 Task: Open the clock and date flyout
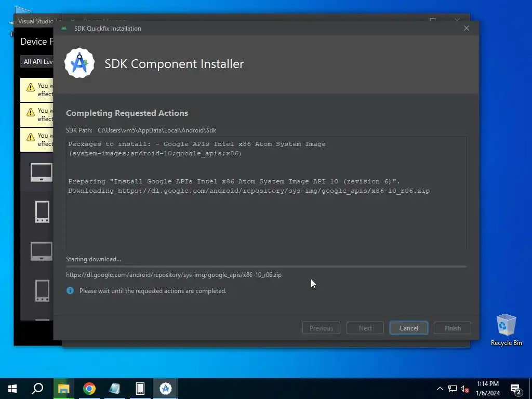(x=487, y=389)
